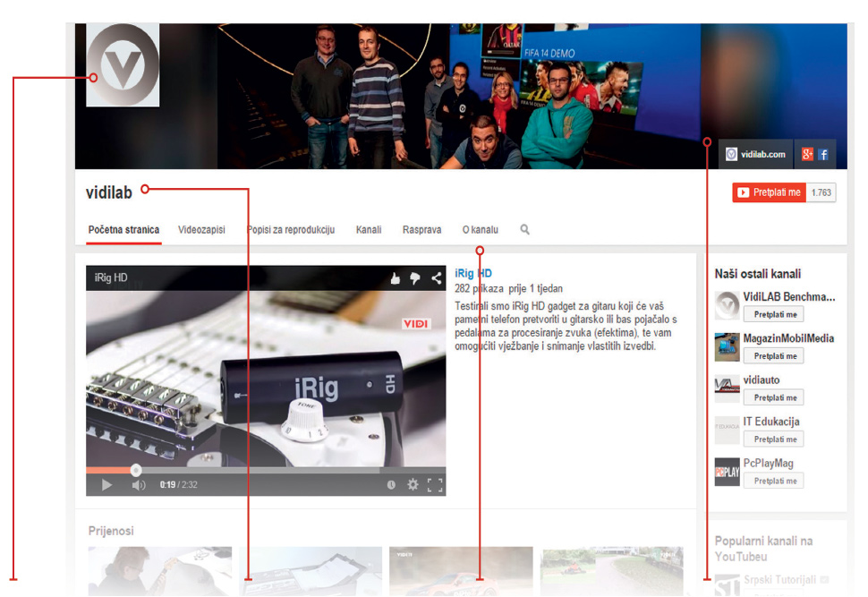
Task: Open video player settings gear
Action: 413,484
